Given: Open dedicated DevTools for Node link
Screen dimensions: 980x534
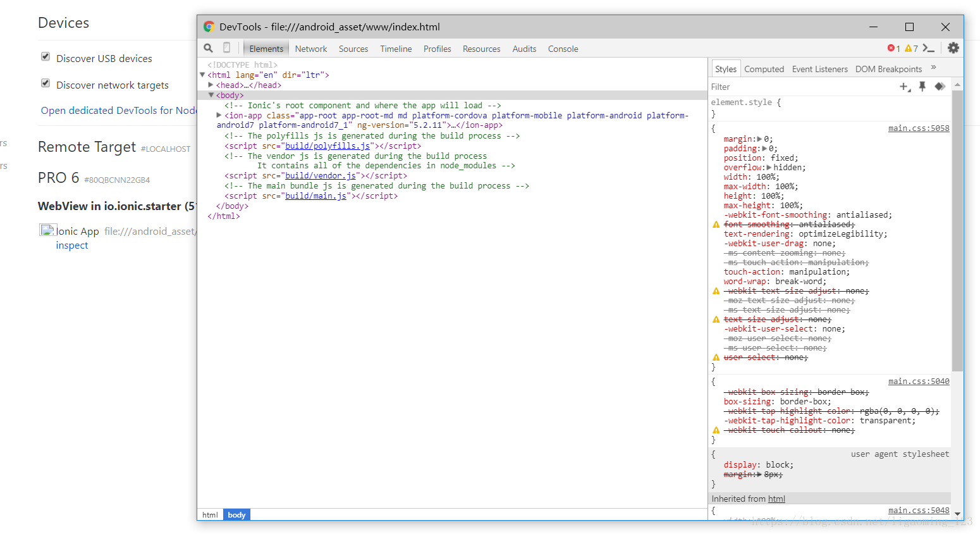Looking at the screenshot, I should click(119, 110).
